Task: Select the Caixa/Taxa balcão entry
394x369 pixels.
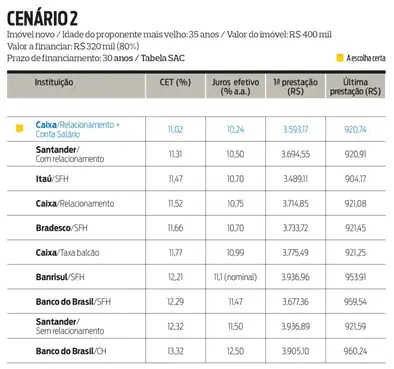Action: [x=68, y=253]
